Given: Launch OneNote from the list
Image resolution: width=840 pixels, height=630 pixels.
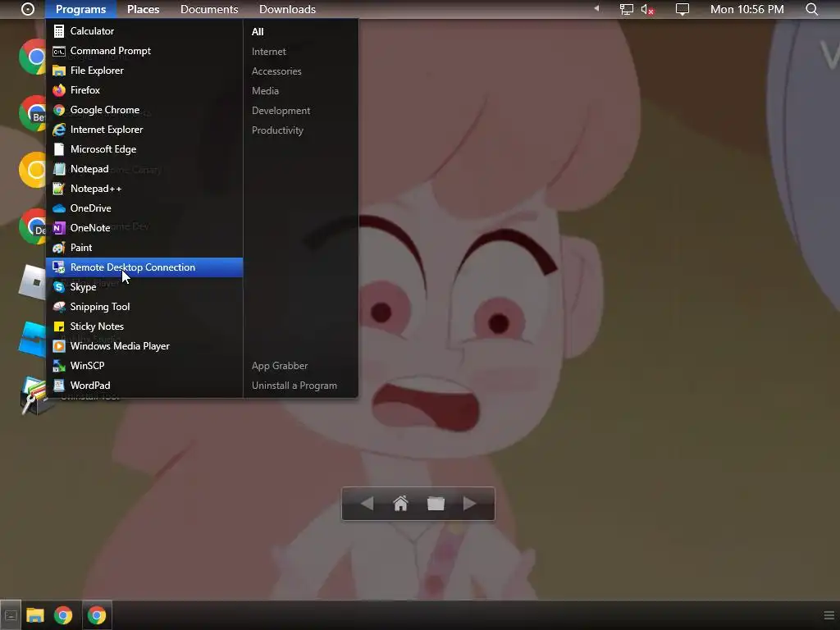Looking at the screenshot, I should (x=144, y=228).
